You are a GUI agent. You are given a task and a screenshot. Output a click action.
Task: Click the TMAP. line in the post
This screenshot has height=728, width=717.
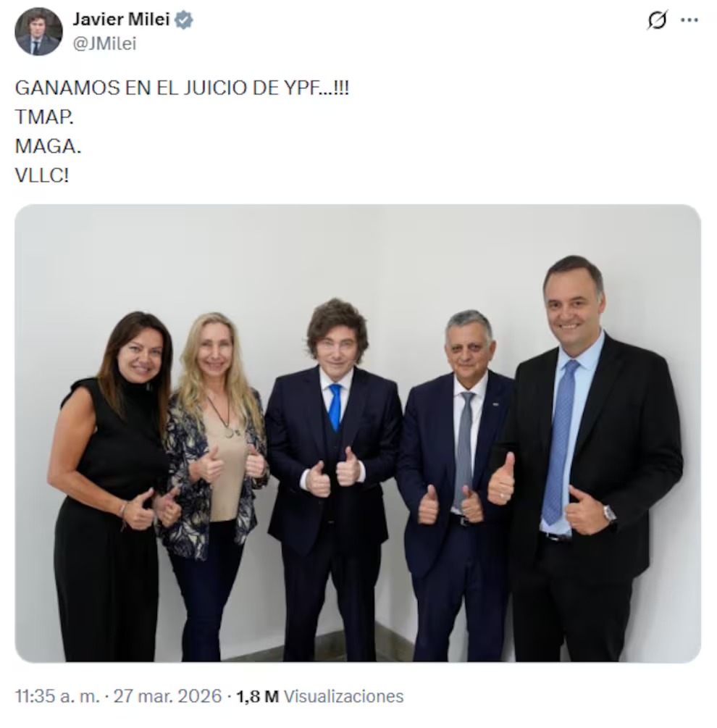click(44, 117)
